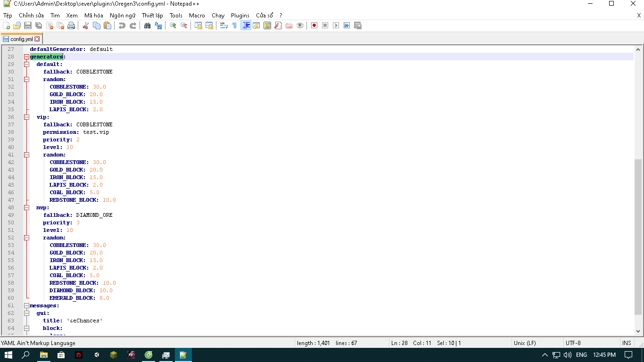The width and height of the screenshot is (644, 362).
Task: Click the Save file floppy icon
Action: (x=28, y=25)
